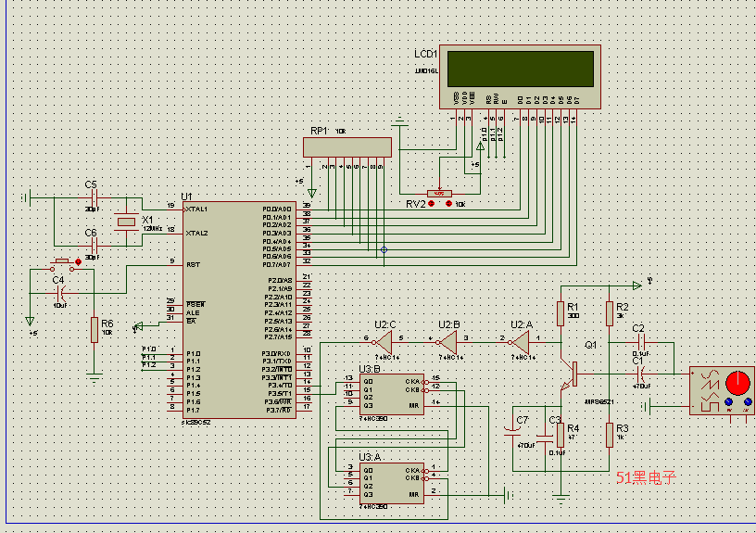This screenshot has height=533, width=756.
Task: Click the signal generator's right blue knob
Action: pyautogui.click(x=748, y=401)
